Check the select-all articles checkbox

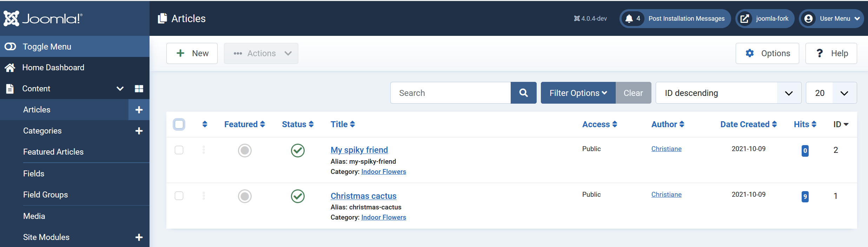pos(179,124)
